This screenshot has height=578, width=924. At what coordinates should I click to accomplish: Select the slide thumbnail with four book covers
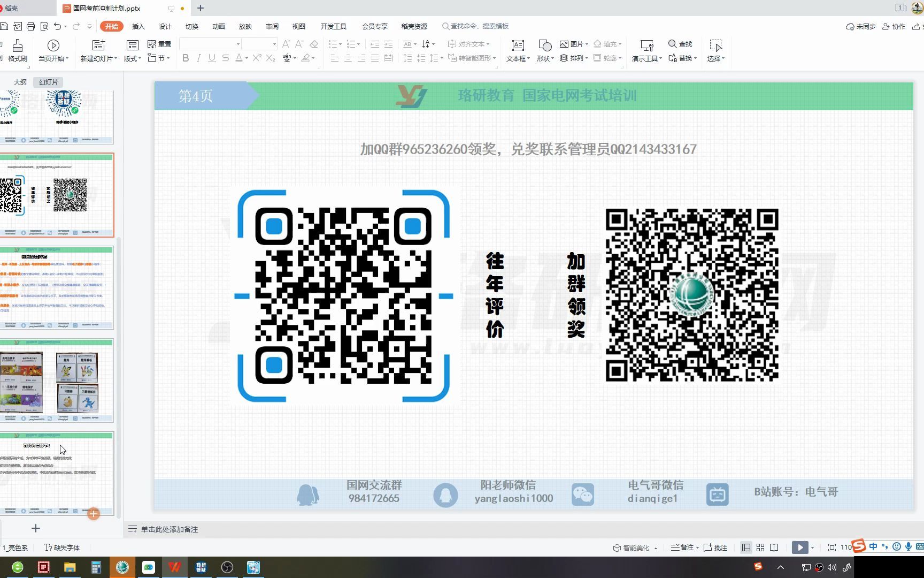[x=57, y=380]
